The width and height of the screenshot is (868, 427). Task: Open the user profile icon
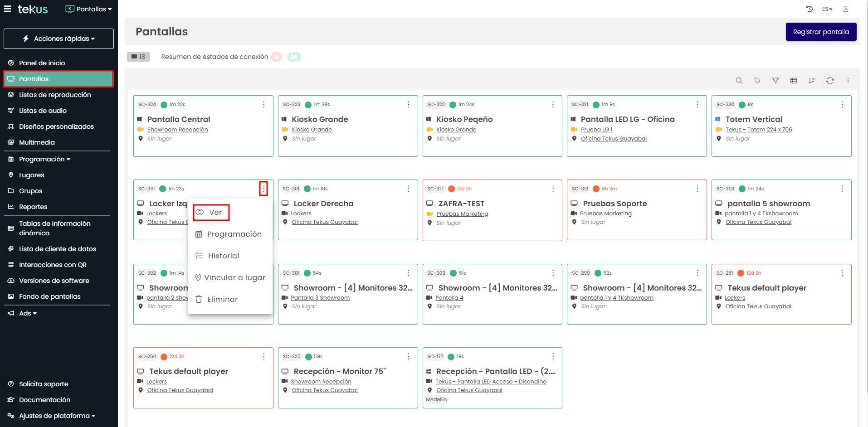(845, 9)
